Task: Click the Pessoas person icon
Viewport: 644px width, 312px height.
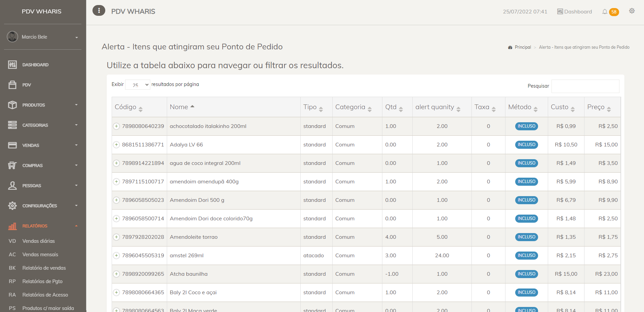Action: [12, 186]
